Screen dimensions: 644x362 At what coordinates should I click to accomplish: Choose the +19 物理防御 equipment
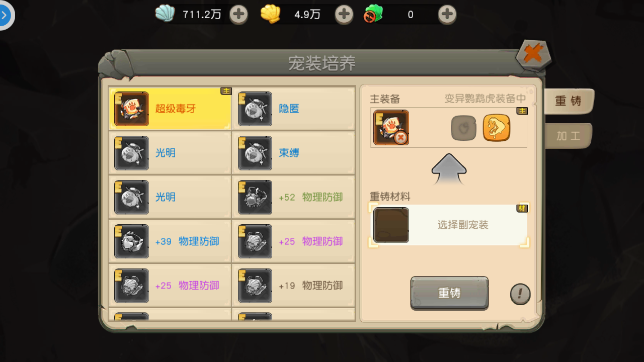[x=293, y=286]
